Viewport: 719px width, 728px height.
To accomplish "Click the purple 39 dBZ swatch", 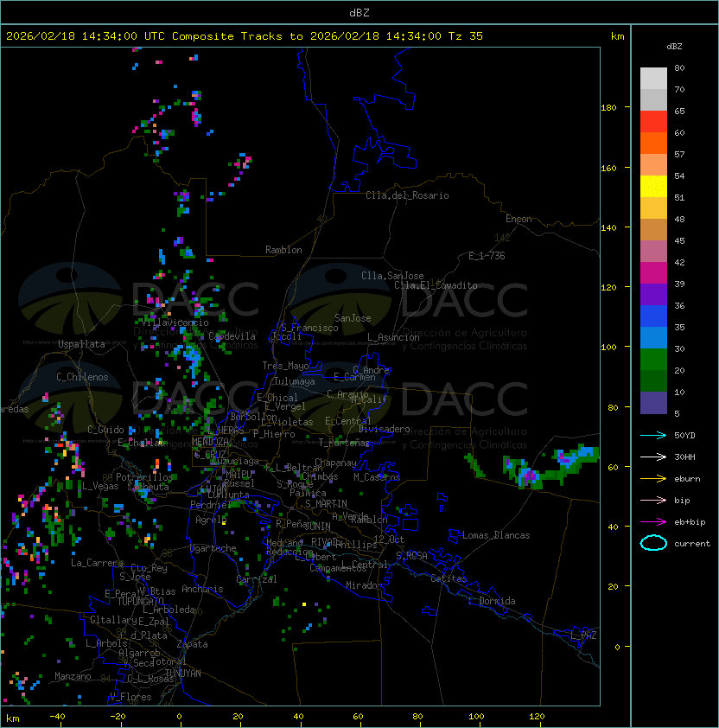I will [x=653, y=294].
